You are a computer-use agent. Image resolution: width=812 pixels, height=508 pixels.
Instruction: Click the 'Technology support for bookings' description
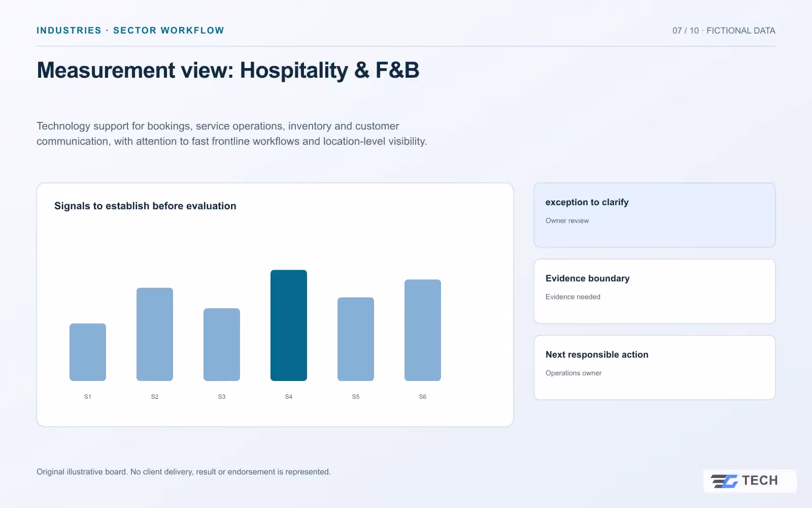point(232,134)
